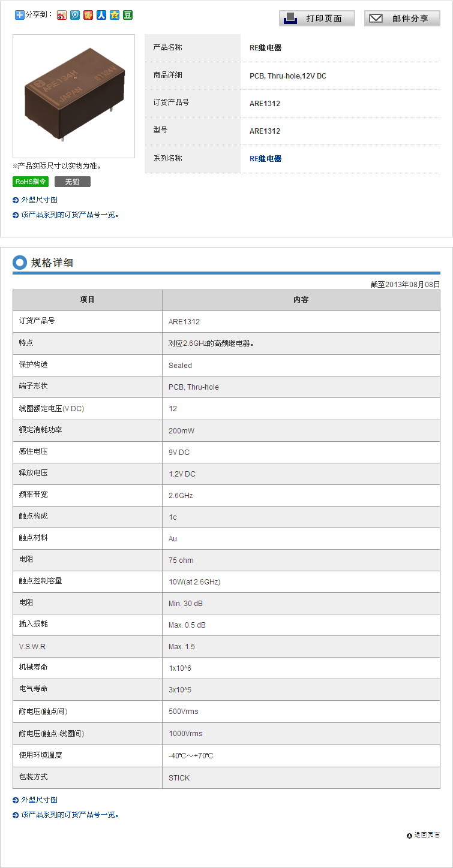453x868 pixels.
Task: Click the blue plus share icon
Action: pyautogui.click(x=19, y=15)
